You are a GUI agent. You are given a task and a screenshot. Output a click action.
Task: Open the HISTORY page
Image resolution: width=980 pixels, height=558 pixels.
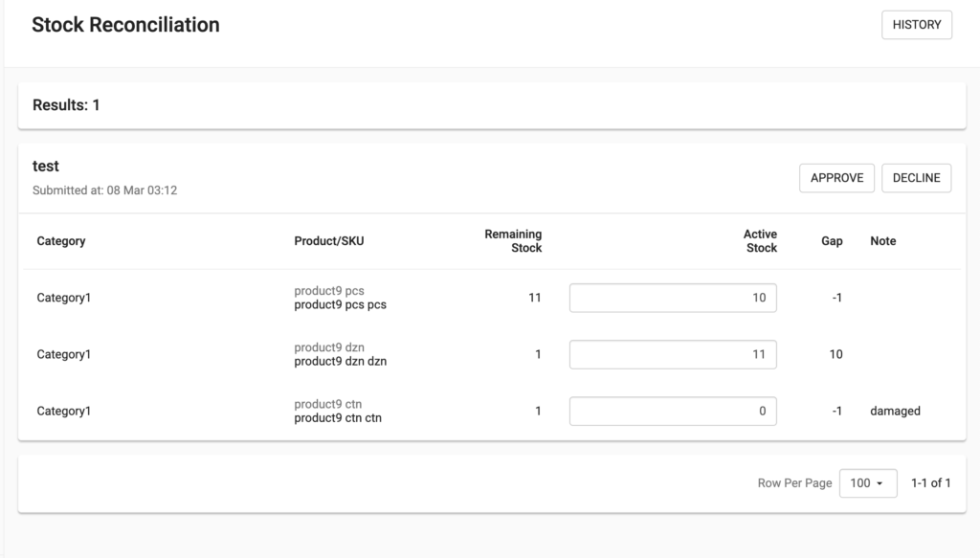[x=916, y=25]
